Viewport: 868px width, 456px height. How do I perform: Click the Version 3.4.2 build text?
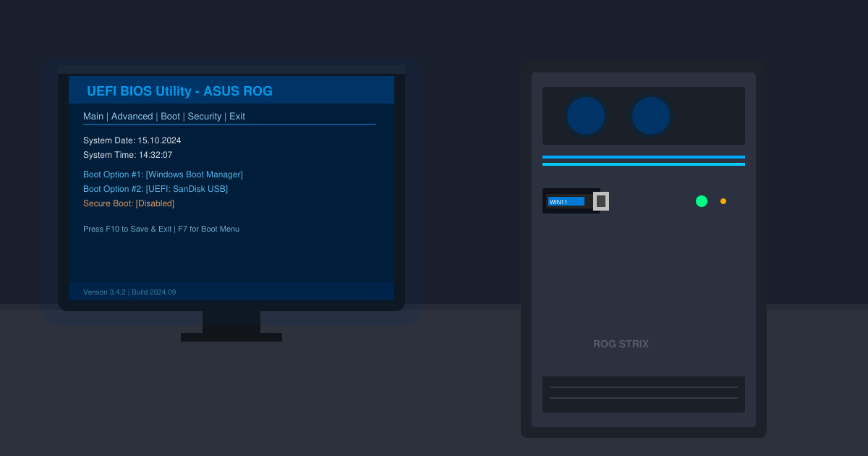pos(129,292)
